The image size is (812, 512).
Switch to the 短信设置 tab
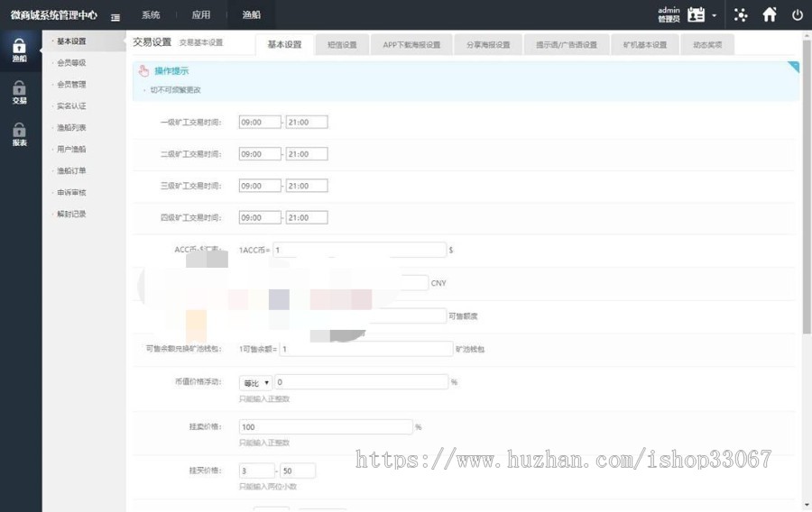point(342,45)
